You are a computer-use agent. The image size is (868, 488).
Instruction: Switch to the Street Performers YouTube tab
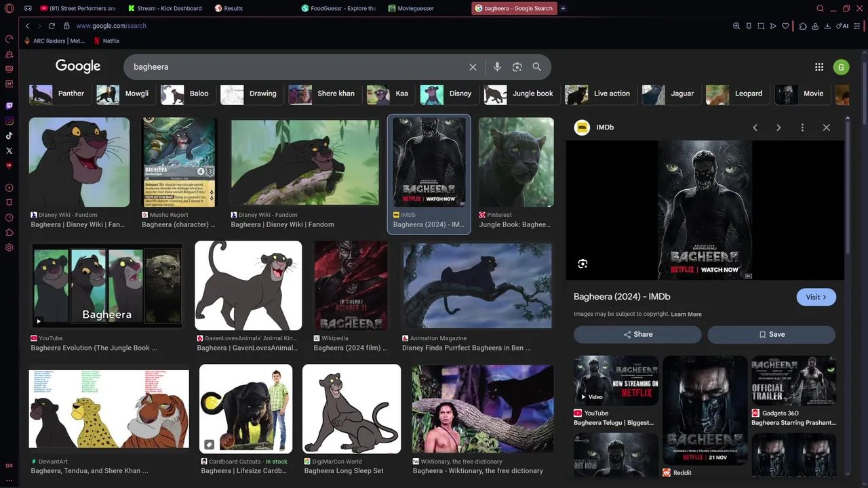tap(79, 8)
